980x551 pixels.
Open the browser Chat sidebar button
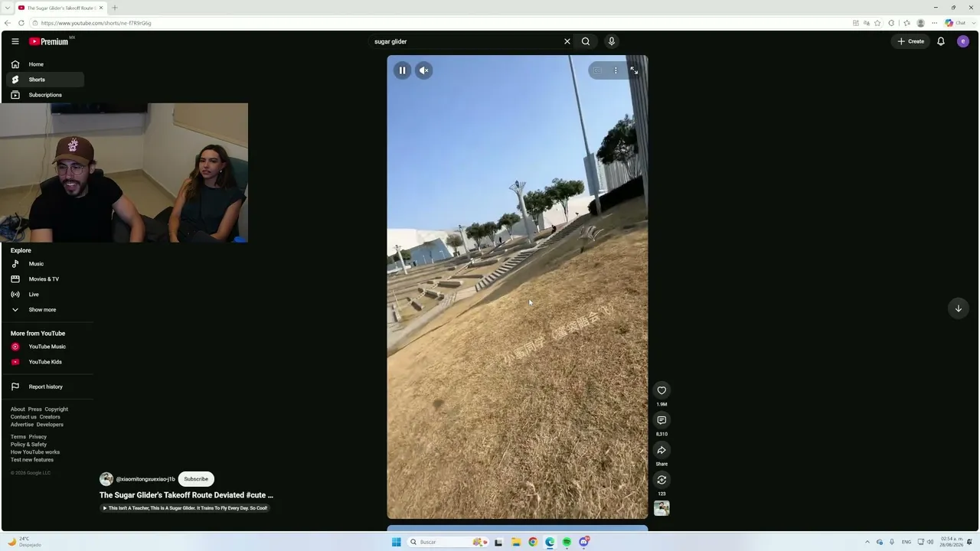click(x=955, y=23)
